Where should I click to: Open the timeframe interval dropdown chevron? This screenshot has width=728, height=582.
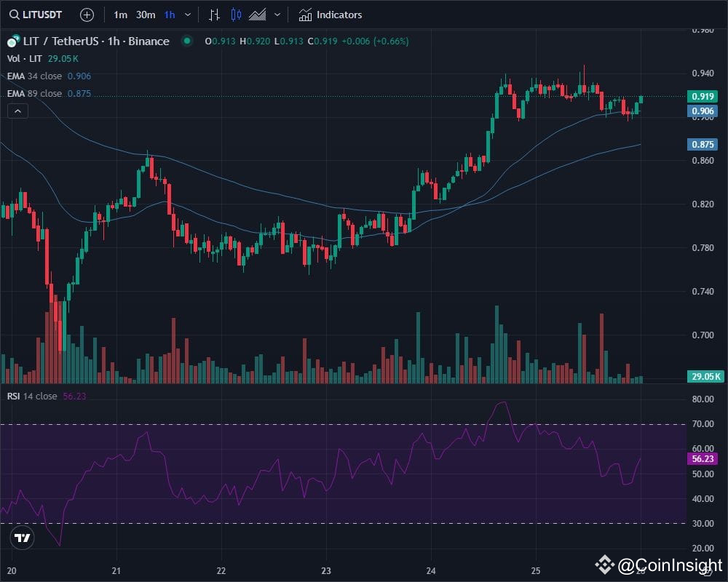[187, 15]
